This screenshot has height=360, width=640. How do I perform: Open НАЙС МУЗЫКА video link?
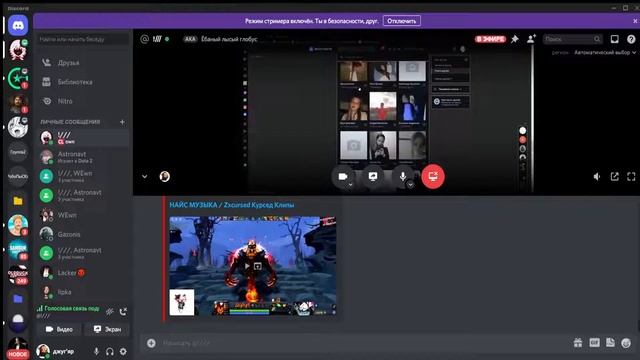(231, 205)
